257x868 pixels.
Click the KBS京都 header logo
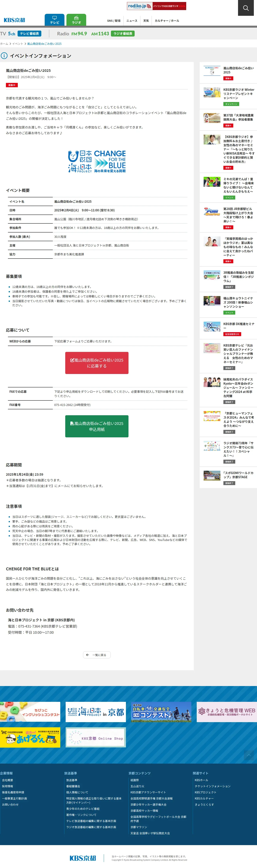(14, 20)
